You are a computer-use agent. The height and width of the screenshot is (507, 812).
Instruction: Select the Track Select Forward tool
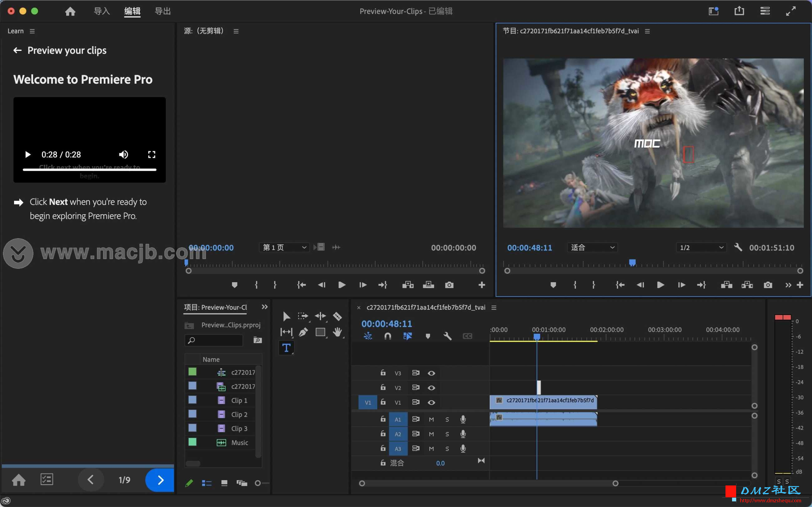[303, 316]
